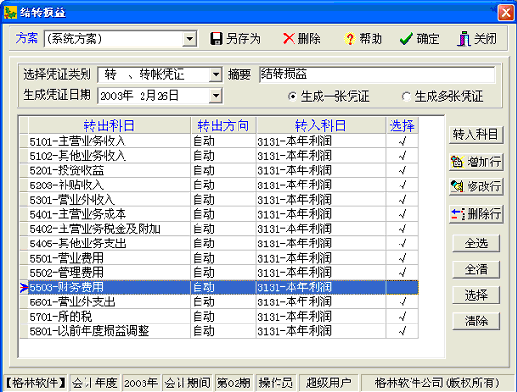
Task: Toggle selection check for 5102-其他业务收入
Action: 402,156
